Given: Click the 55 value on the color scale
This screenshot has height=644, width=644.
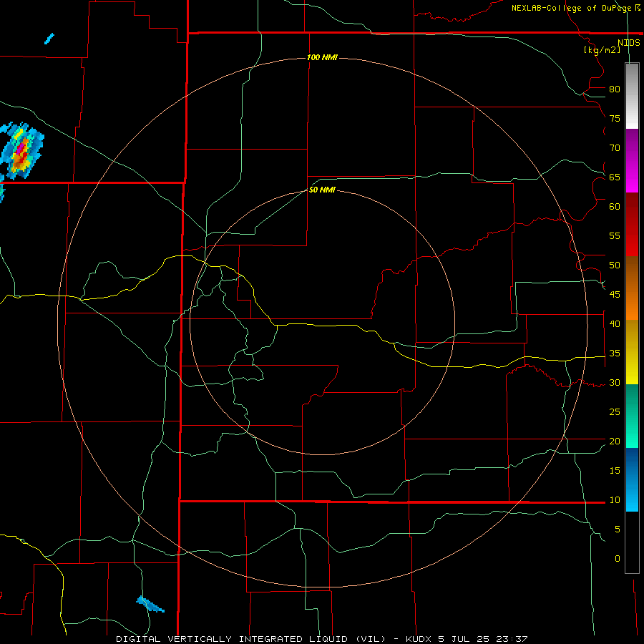Looking at the screenshot, I should coord(615,235).
